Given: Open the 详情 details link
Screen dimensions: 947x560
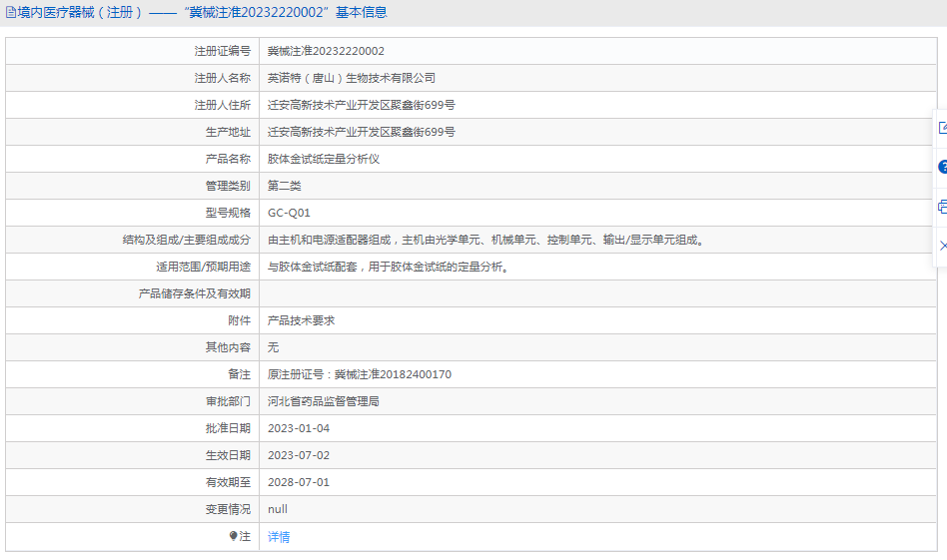Looking at the screenshot, I should pos(279,536).
